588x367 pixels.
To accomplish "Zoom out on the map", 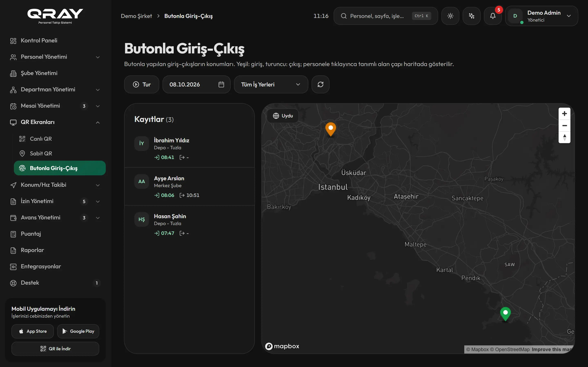I will tap(565, 125).
